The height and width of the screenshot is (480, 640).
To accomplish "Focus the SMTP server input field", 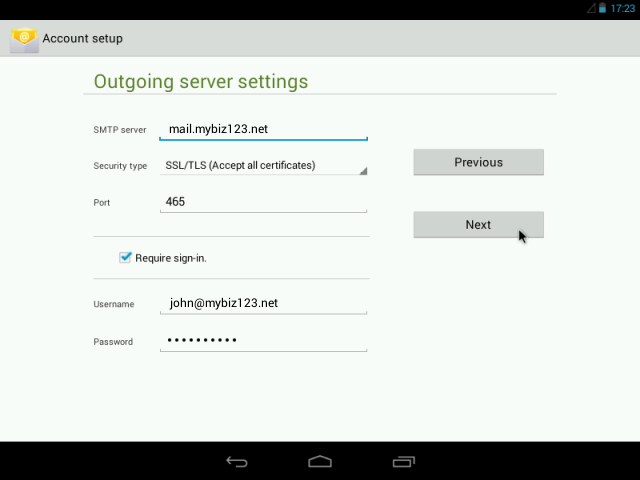I will tap(264, 129).
